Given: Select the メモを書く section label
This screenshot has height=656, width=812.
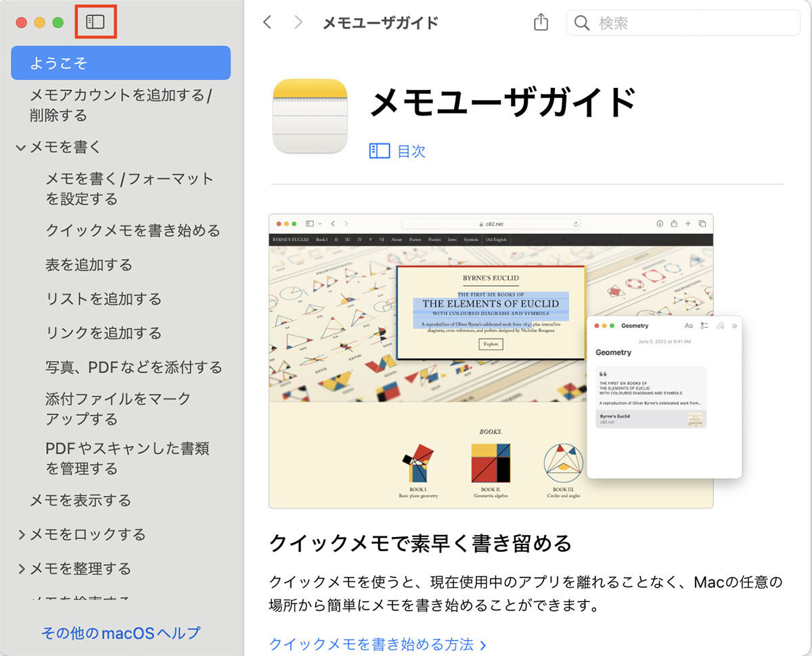Looking at the screenshot, I should click(x=66, y=147).
